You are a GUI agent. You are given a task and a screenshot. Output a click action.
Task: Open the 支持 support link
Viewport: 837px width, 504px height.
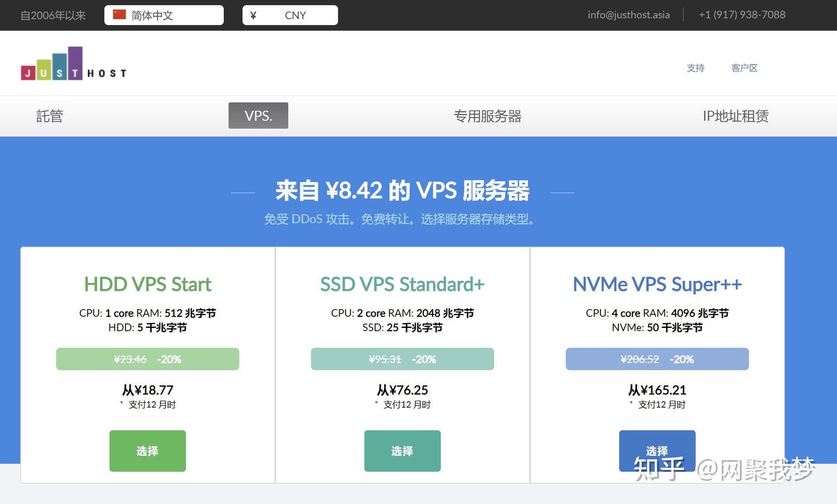pos(695,68)
